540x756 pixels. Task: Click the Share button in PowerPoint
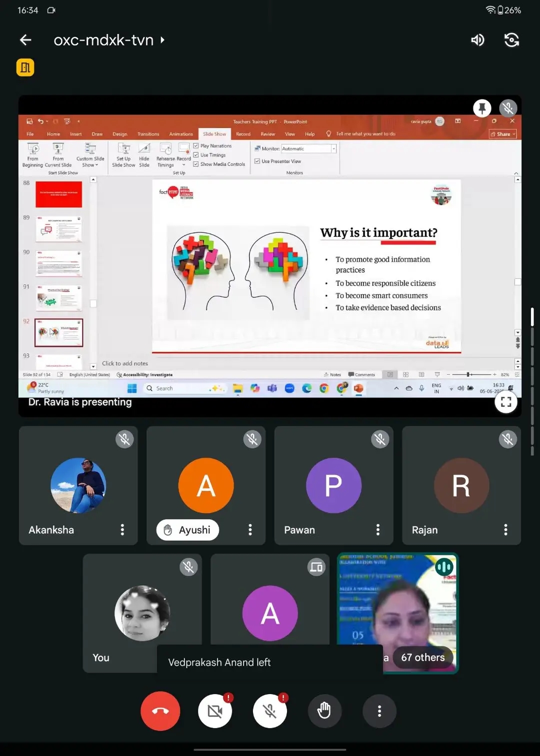point(503,134)
